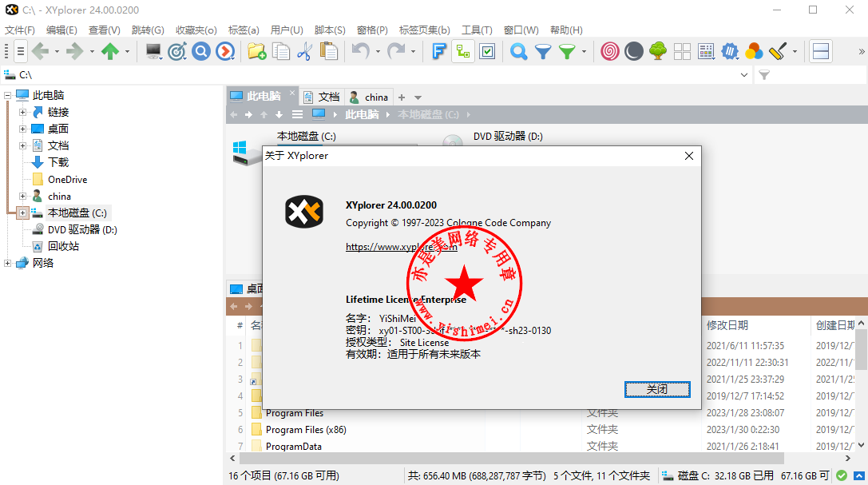Click the Hotlist target toolbar icon
868x485 pixels.
pos(177,51)
